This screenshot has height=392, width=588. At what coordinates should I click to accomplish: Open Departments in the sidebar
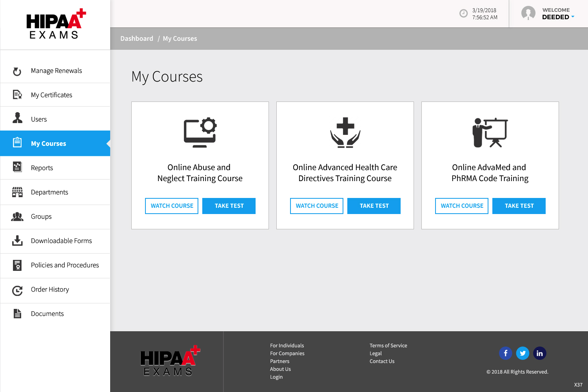[x=55, y=192]
